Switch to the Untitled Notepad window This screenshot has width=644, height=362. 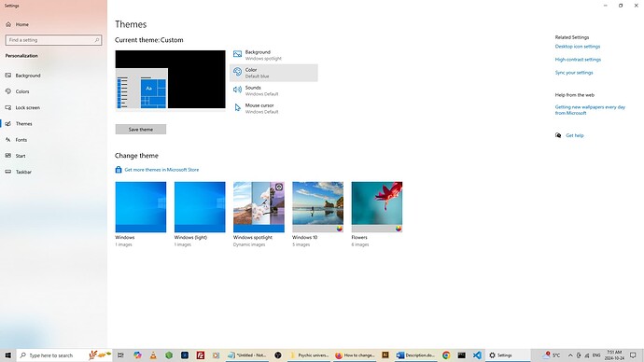247,355
